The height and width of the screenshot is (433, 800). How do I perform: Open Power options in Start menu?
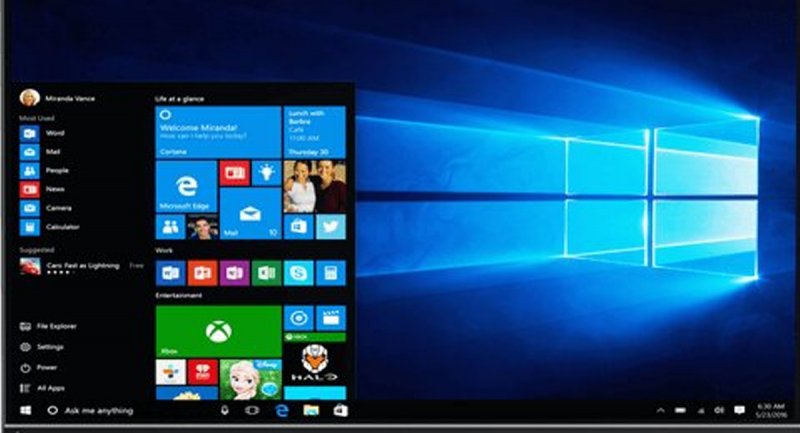[38, 367]
